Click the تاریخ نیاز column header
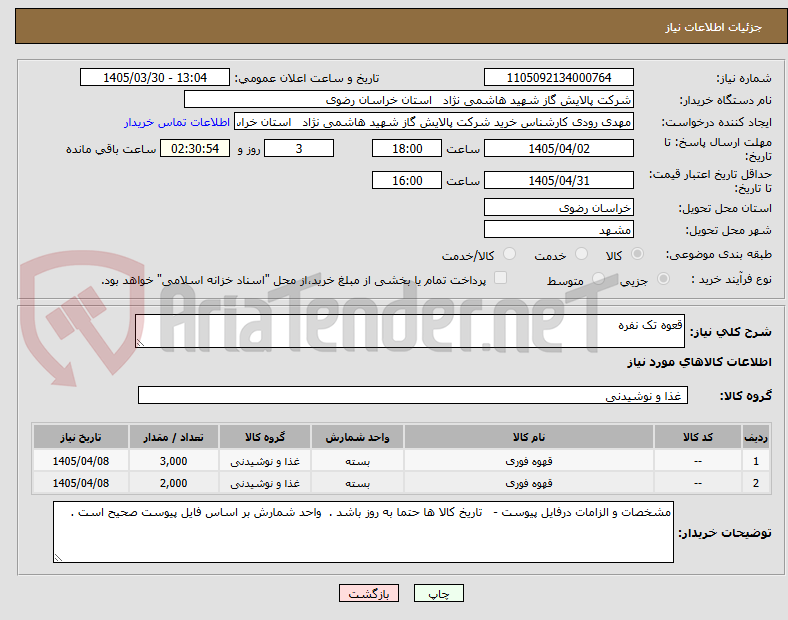Screen dimensions: 788x620 81,437
